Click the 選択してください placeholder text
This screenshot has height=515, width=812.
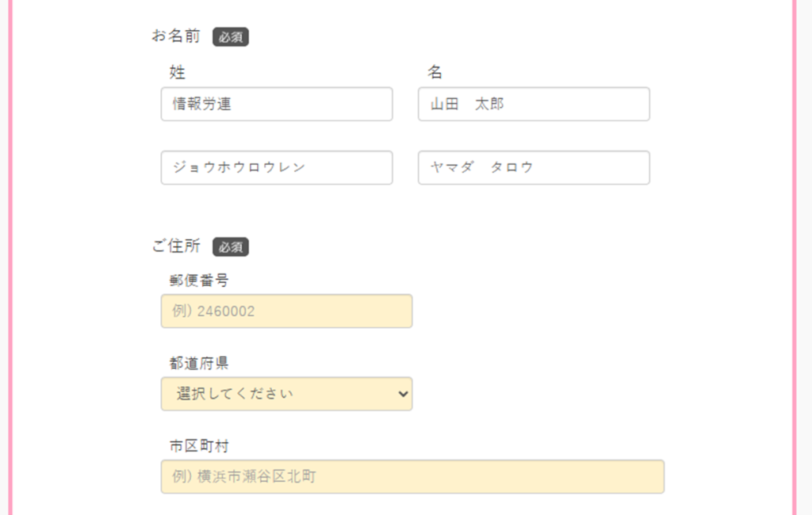tap(235, 394)
